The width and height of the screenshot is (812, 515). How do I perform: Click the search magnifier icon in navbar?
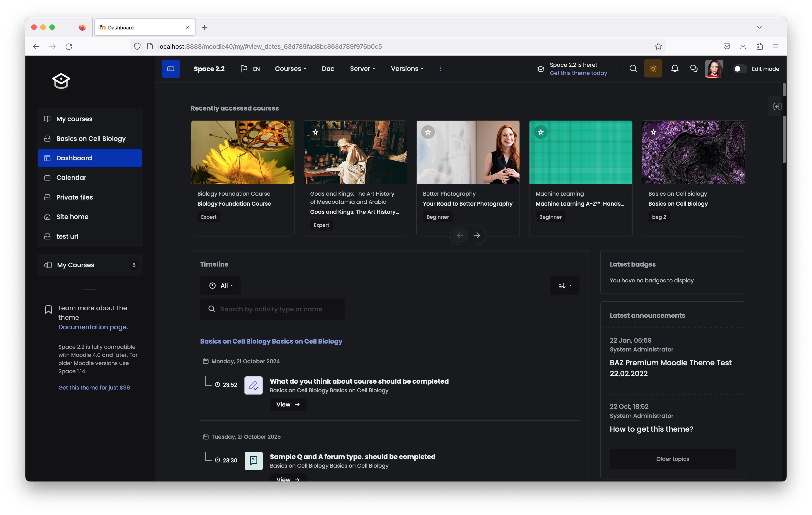pos(633,69)
